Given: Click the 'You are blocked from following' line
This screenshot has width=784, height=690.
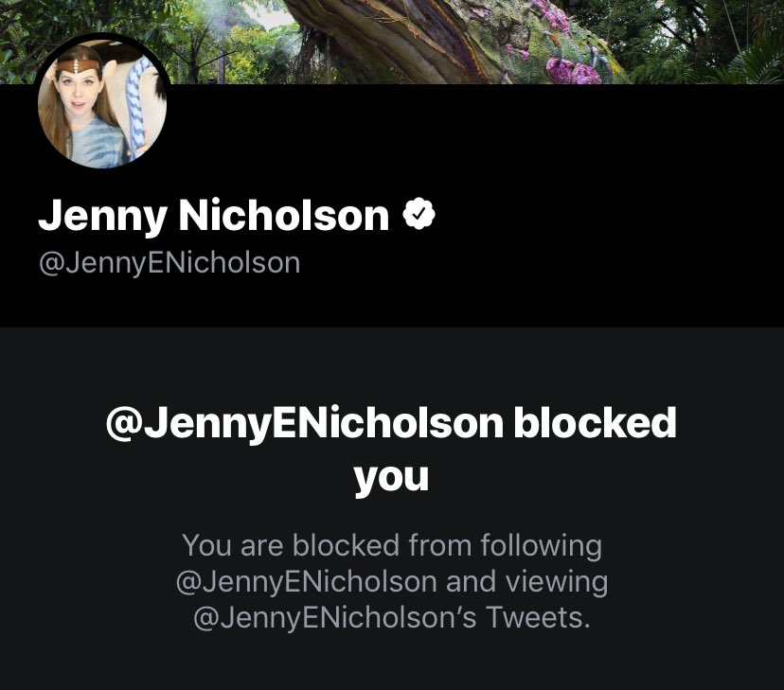Looking at the screenshot, I should pos(392,545).
